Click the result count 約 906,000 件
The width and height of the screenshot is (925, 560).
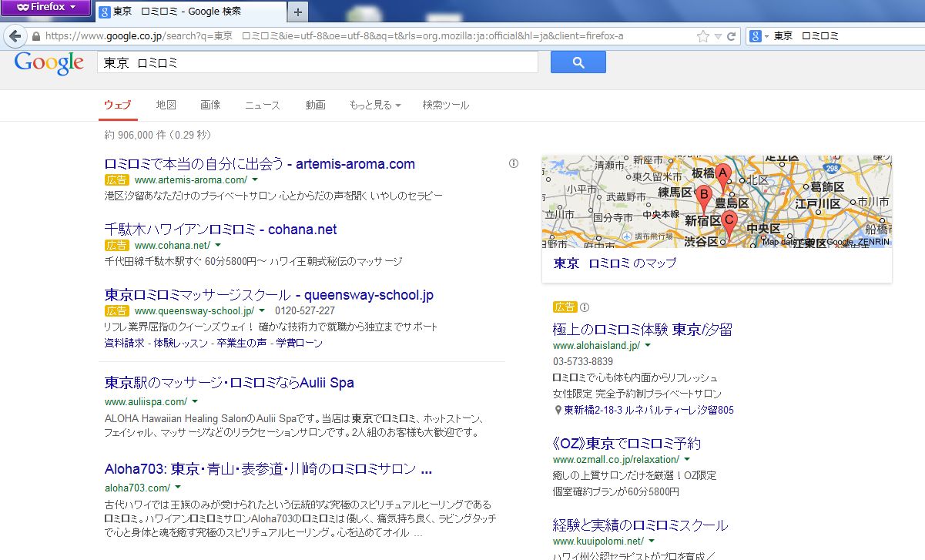(x=135, y=135)
